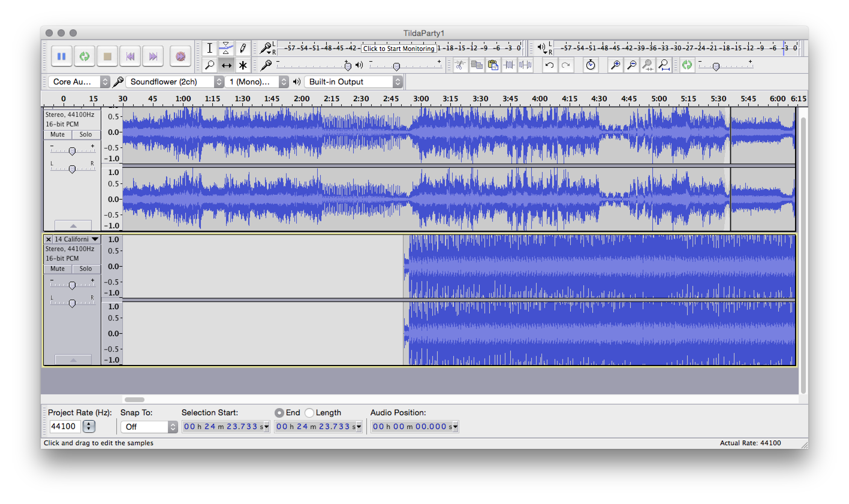Click the Paste clipboard icon

click(x=493, y=65)
